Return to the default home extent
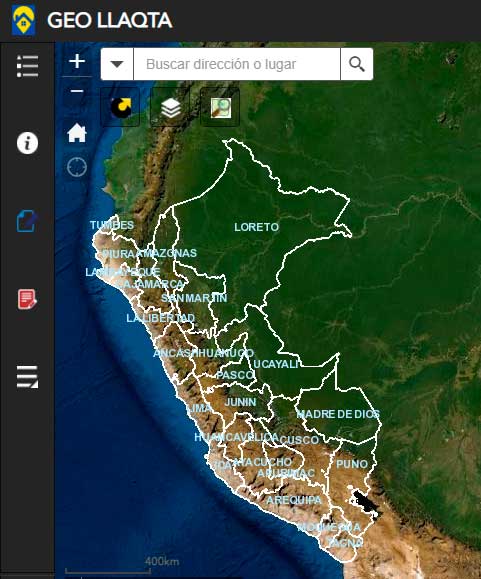 [x=77, y=133]
